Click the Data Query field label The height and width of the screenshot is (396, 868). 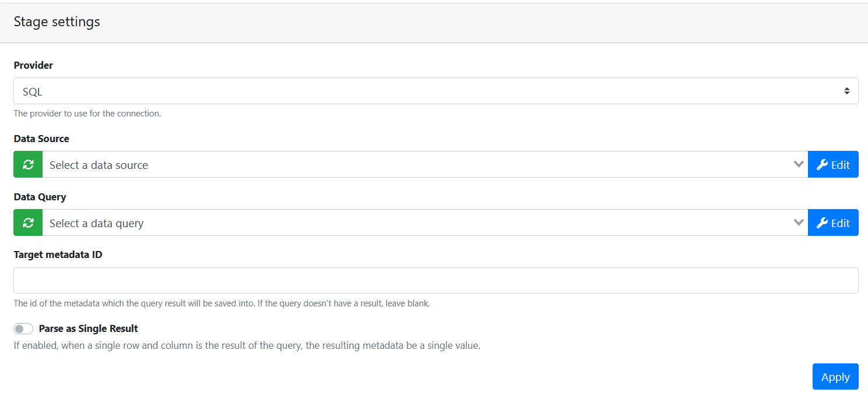pyautogui.click(x=40, y=197)
